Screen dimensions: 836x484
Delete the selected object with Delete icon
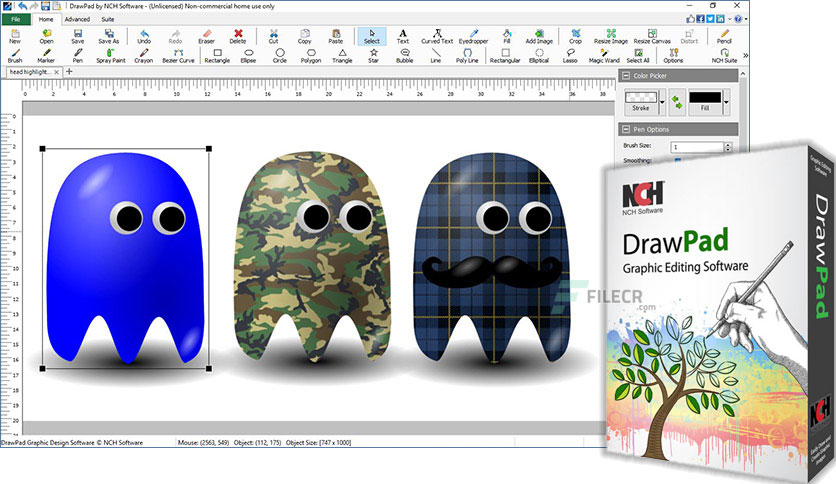[x=238, y=36]
